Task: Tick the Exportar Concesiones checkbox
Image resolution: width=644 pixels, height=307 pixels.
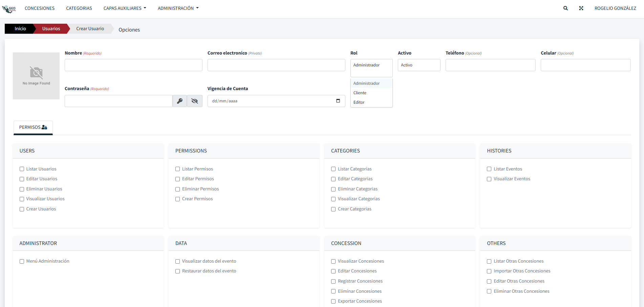Action: [334, 301]
